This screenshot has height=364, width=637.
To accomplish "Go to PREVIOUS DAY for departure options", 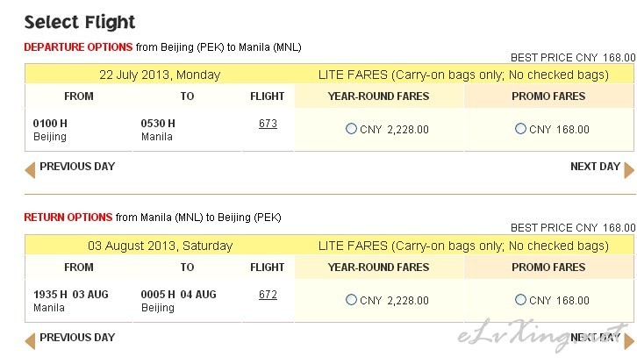I will pos(77,166).
